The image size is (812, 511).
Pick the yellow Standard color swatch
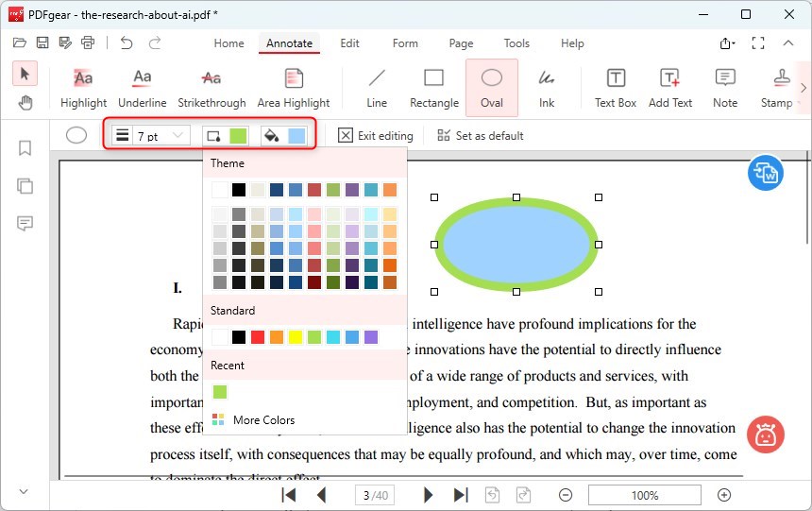tap(296, 337)
